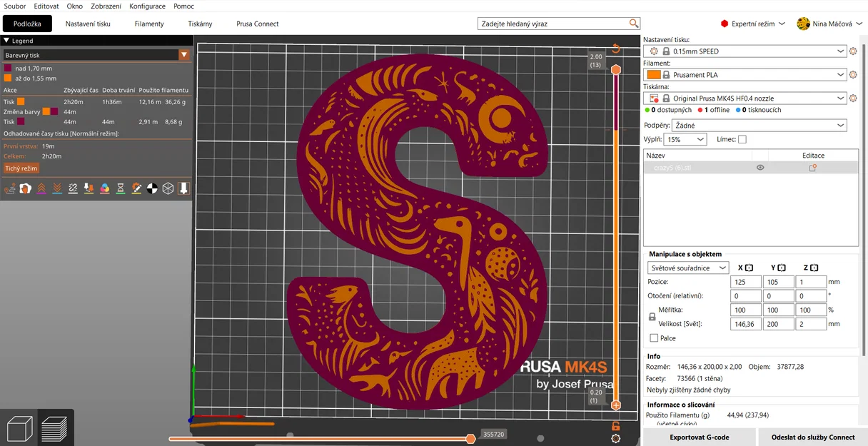This screenshot has height=446, width=868.
Task: Open the Konfigurace menu
Action: tap(147, 6)
